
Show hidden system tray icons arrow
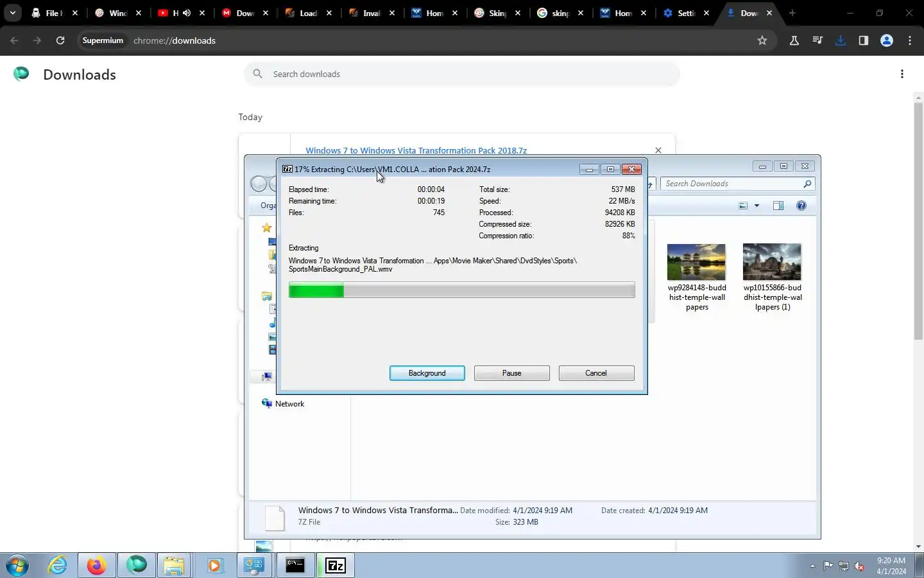812,566
